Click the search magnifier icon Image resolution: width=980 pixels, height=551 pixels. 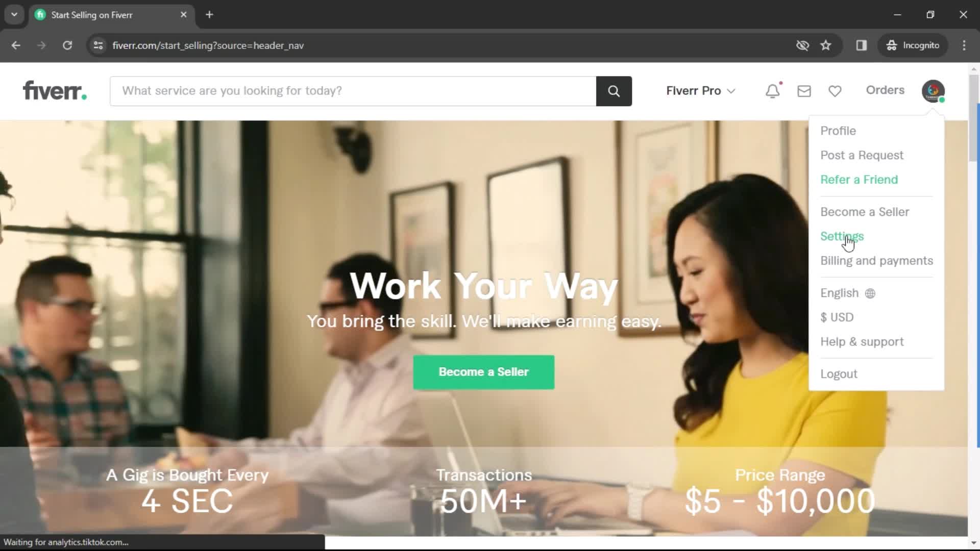612,91
